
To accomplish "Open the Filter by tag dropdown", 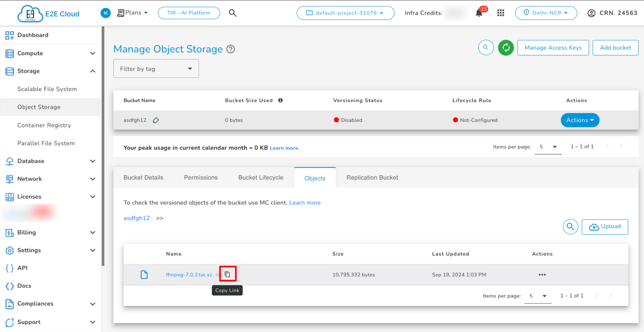I will click(x=156, y=69).
